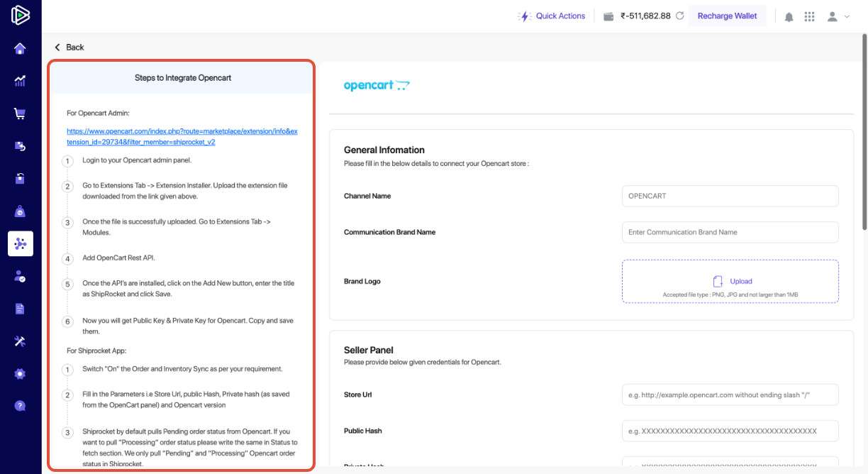Viewport: 868px width, 474px height.
Task: Focus the Store Url field
Action: (x=730, y=395)
